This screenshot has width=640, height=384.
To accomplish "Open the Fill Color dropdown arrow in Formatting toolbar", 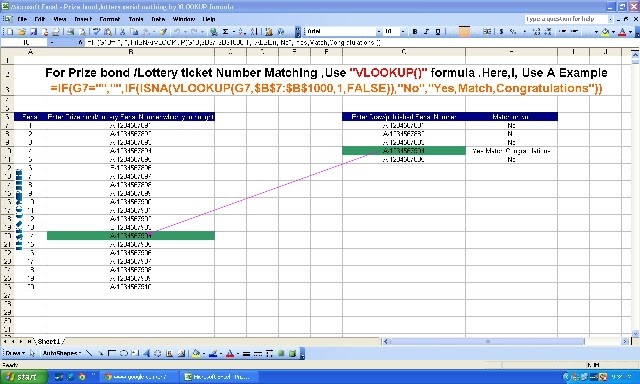I will click(x=613, y=31).
